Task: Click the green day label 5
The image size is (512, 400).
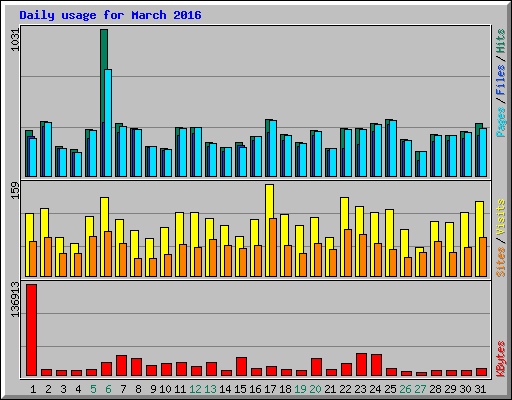Action: (93, 389)
